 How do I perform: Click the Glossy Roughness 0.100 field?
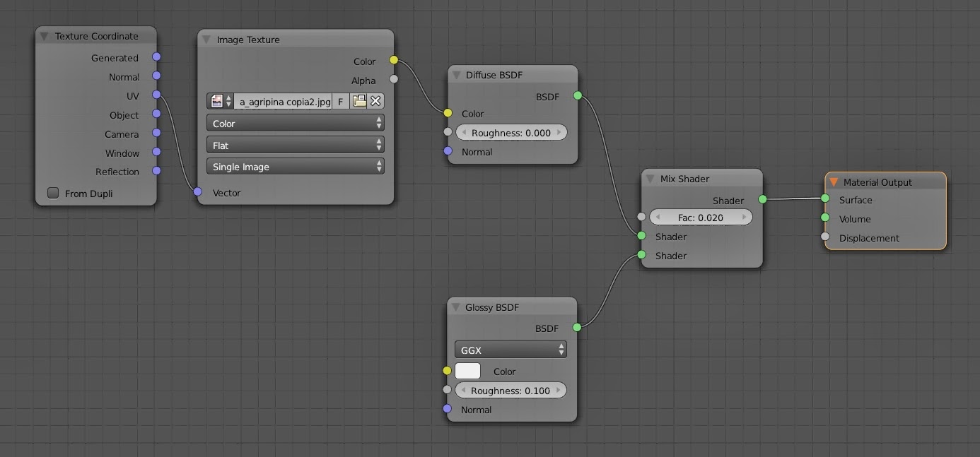coord(511,391)
